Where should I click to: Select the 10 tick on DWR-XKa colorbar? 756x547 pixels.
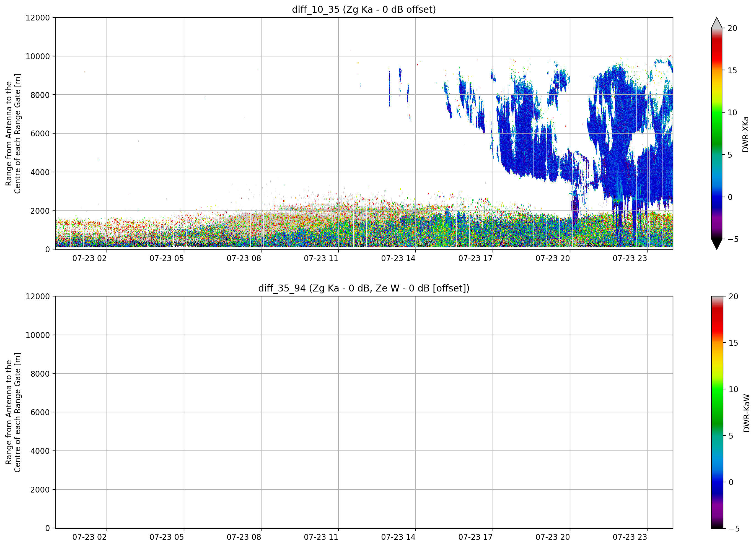(732, 113)
